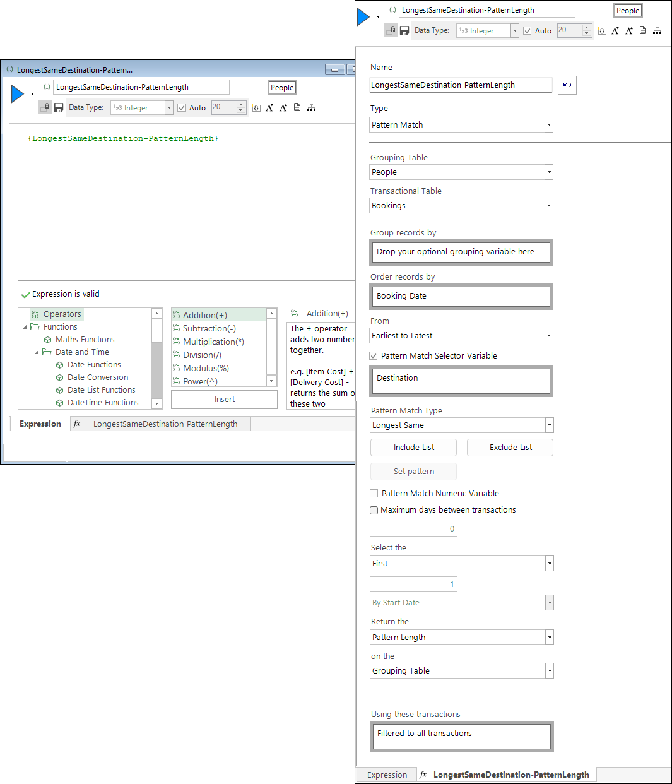Image resolution: width=672 pixels, height=784 pixels.
Task: Select Operators folder icon in tree
Action: tap(35, 314)
